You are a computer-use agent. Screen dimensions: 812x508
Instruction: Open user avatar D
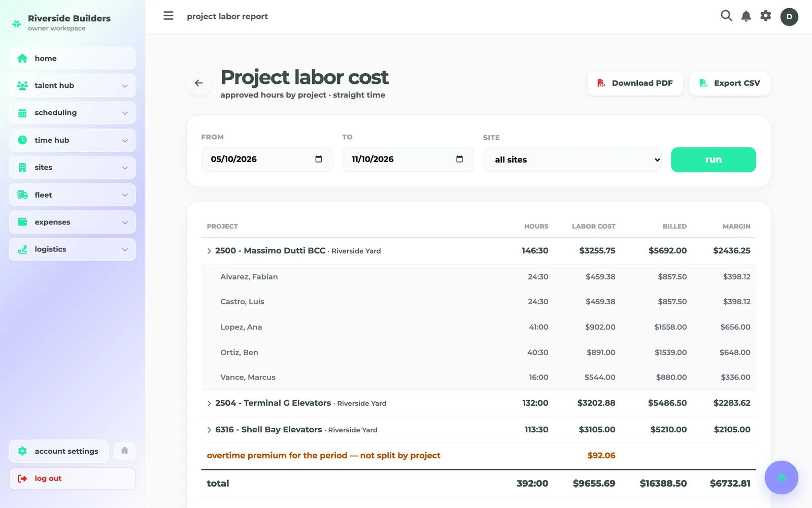(789, 17)
